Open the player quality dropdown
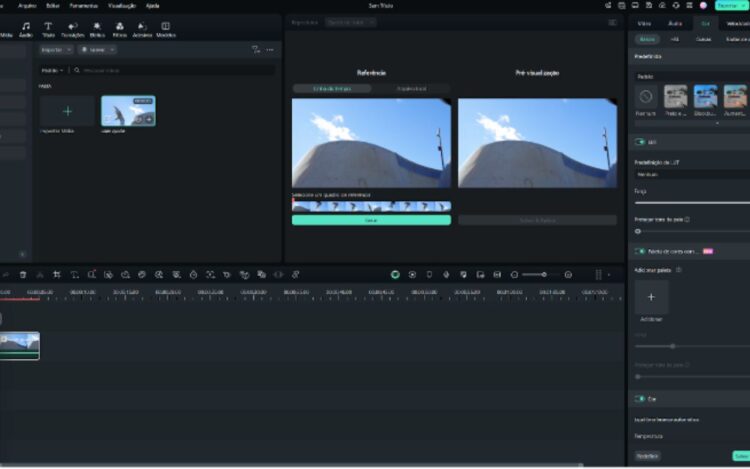Viewport: 750px width, 469px height. tap(351, 22)
